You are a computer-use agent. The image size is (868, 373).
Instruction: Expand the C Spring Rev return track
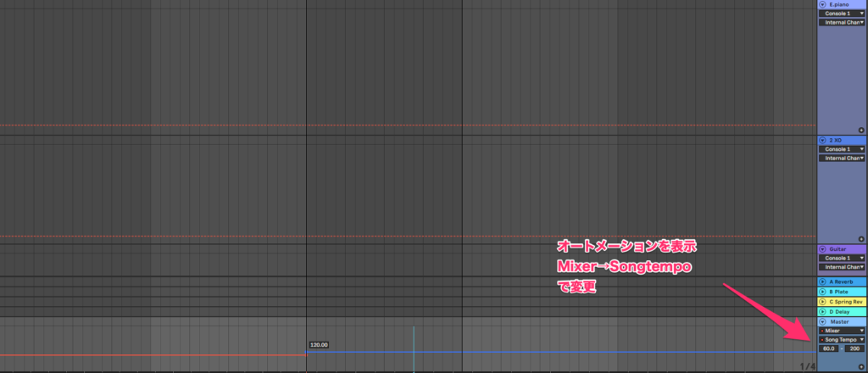click(822, 302)
